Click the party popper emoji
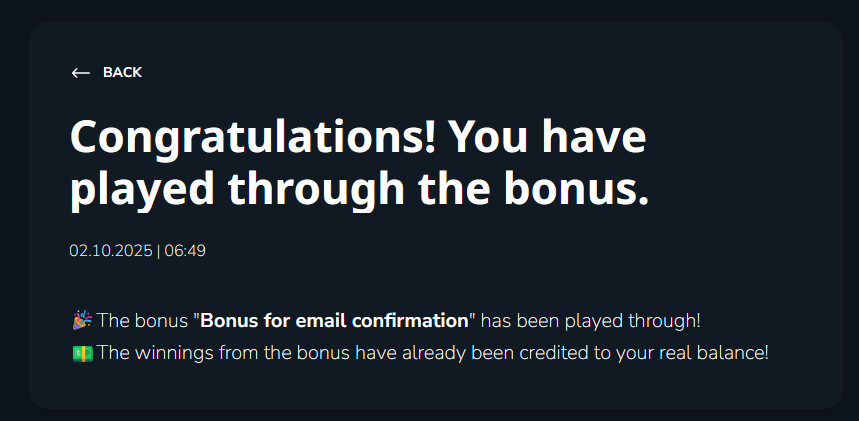859x421 pixels. click(82, 321)
